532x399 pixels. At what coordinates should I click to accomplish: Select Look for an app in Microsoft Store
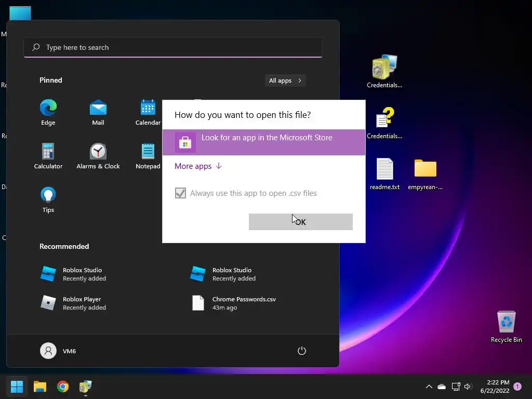coord(264,142)
